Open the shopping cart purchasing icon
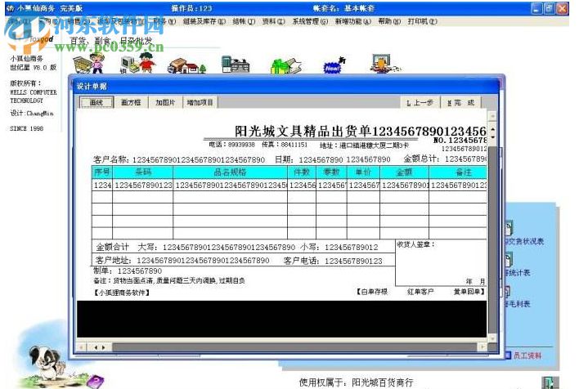The width and height of the screenshot is (588, 389). pos(89,64)
